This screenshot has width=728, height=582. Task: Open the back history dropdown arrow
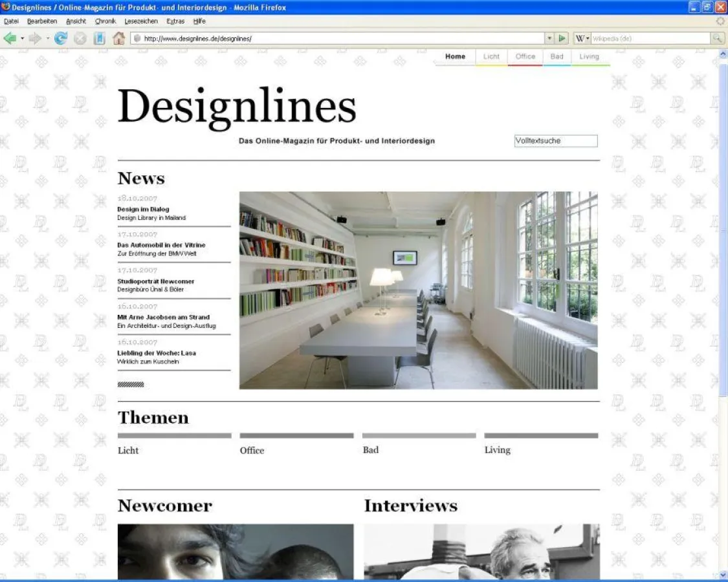(23, 39)
